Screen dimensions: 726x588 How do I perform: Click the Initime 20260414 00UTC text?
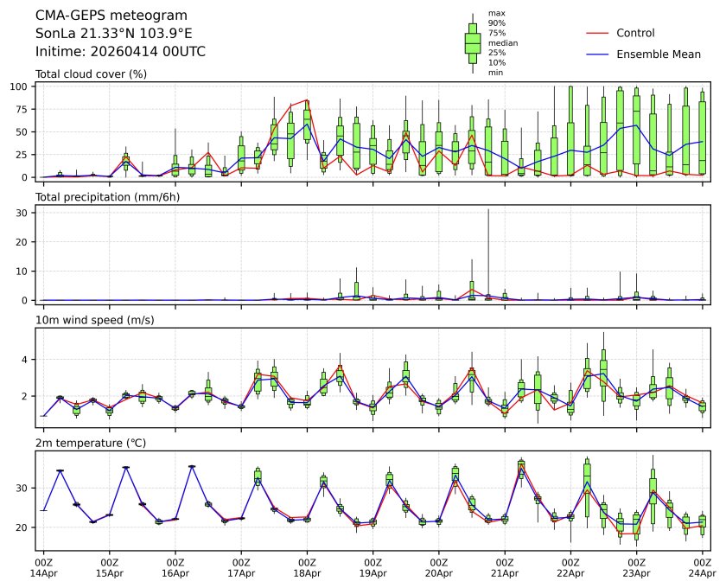[120, 52]
